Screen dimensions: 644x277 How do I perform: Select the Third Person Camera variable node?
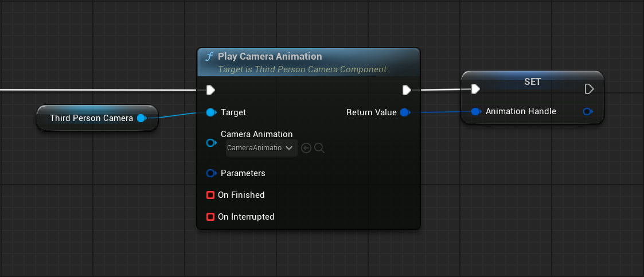[91, 118]
